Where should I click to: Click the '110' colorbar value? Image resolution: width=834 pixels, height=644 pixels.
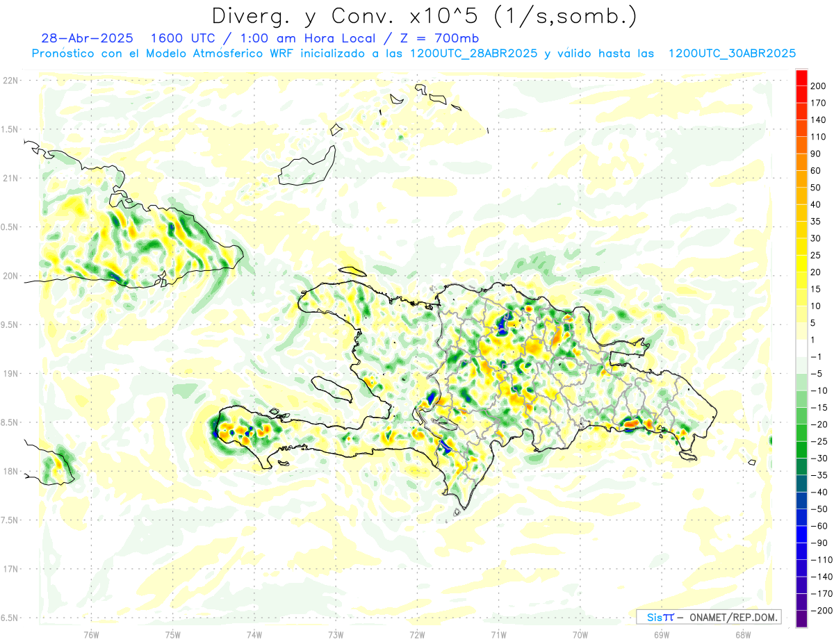point(819,137)
